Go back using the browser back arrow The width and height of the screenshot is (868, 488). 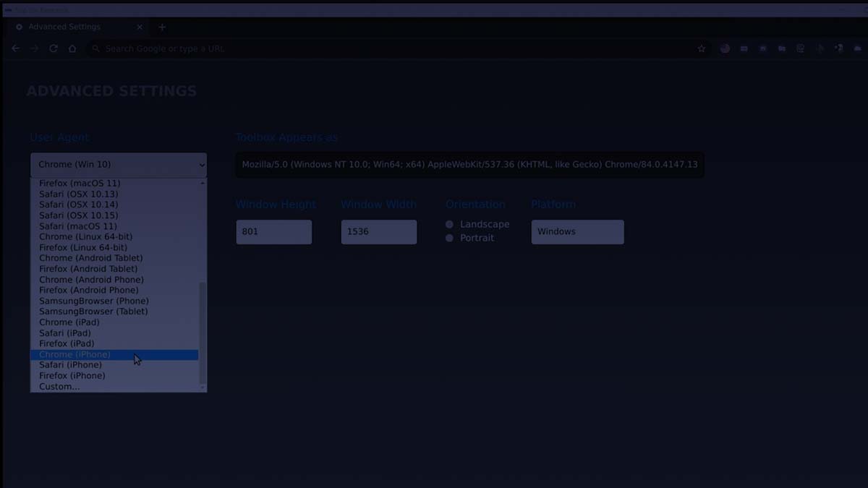pos(16,48)
